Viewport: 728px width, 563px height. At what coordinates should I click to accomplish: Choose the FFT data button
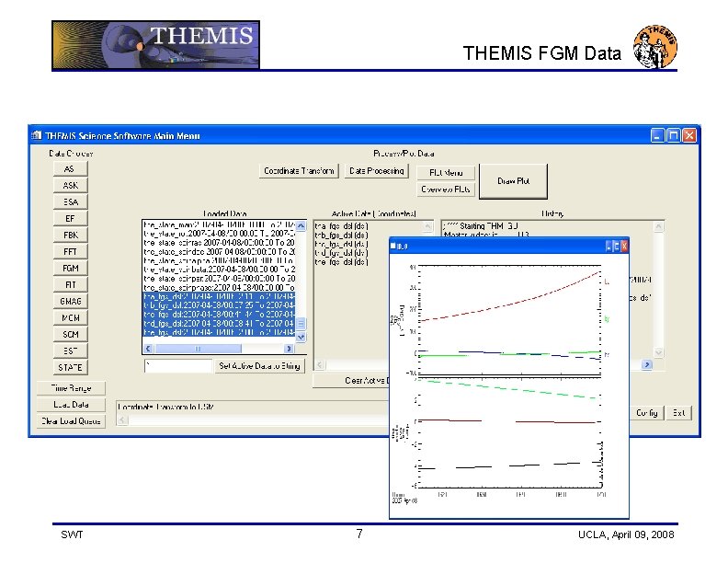(x=70, y=251)
